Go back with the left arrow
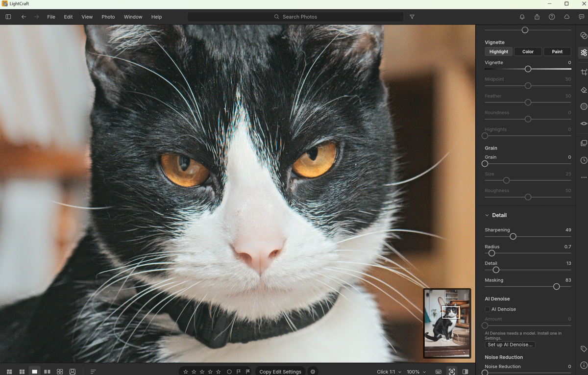Screen dimensions: 588x375 click(x=24, y=17)
